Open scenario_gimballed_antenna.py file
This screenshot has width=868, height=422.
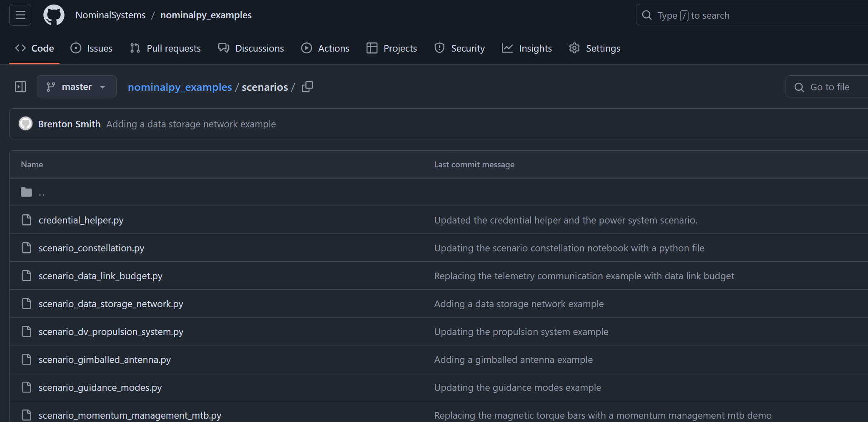(105, 360)
